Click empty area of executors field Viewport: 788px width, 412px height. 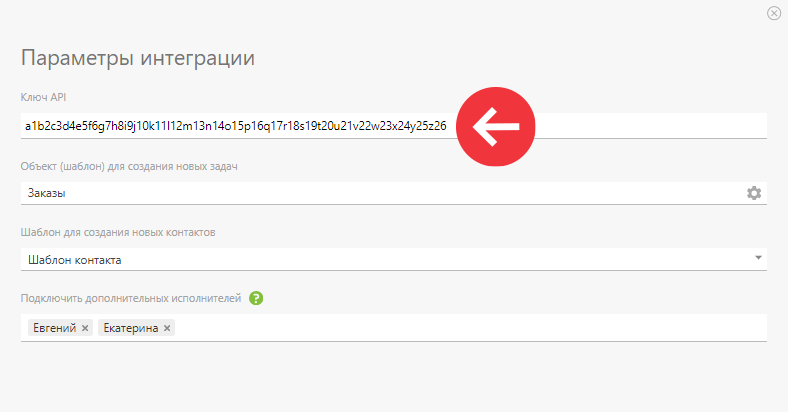pos(470,328)
